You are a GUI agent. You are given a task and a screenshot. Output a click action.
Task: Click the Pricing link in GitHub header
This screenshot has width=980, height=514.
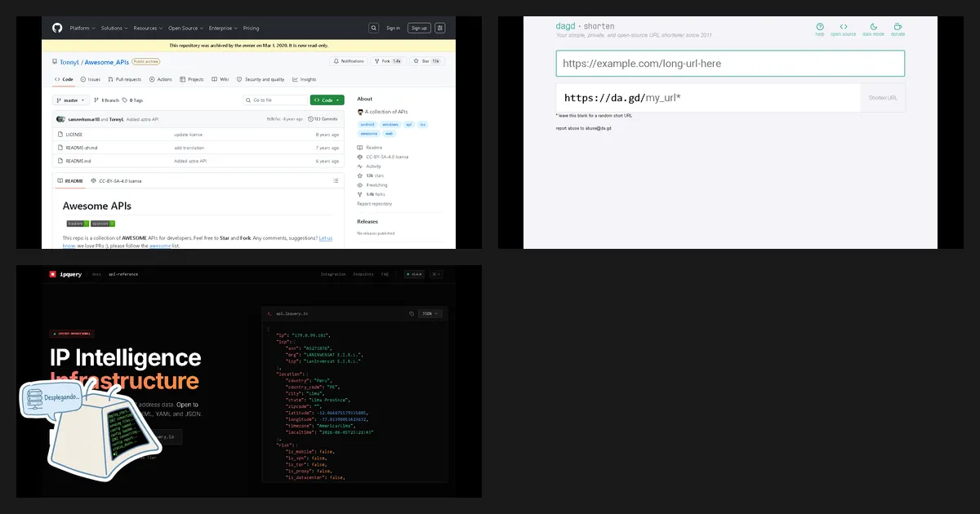click(251, 28)
